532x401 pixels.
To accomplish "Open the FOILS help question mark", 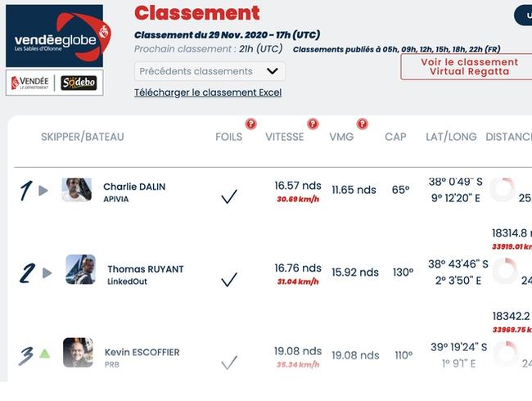I will click(x=250, y=124).
